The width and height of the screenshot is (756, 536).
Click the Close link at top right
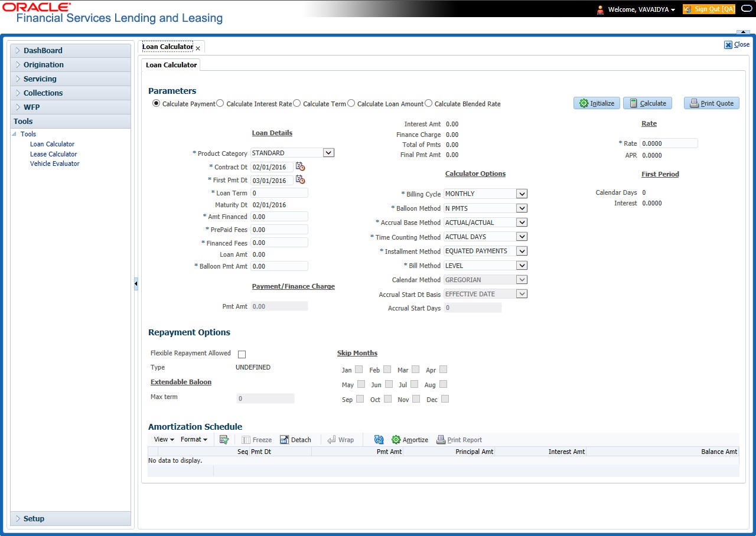737,44
